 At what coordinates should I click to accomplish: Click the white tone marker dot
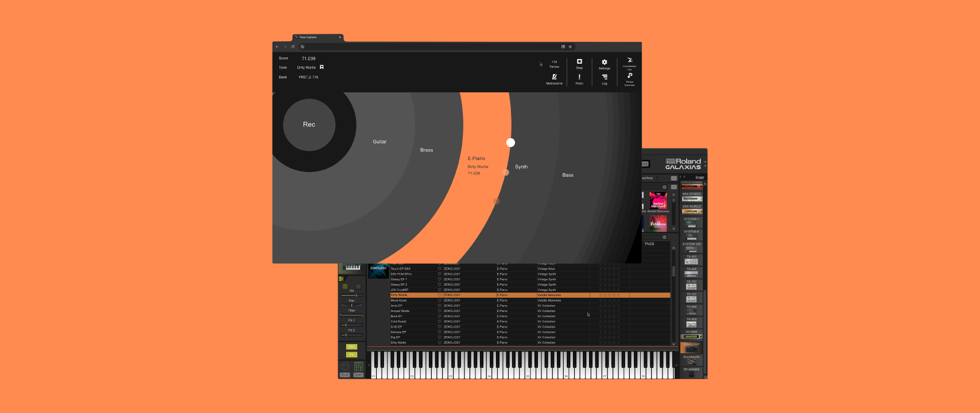coord(510,142)
